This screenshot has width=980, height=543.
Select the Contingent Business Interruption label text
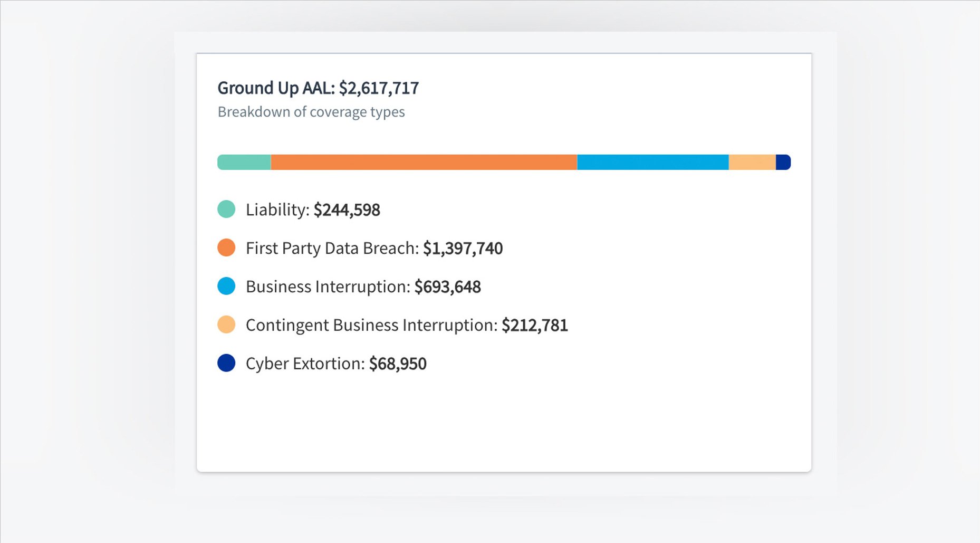pos(371,325)
